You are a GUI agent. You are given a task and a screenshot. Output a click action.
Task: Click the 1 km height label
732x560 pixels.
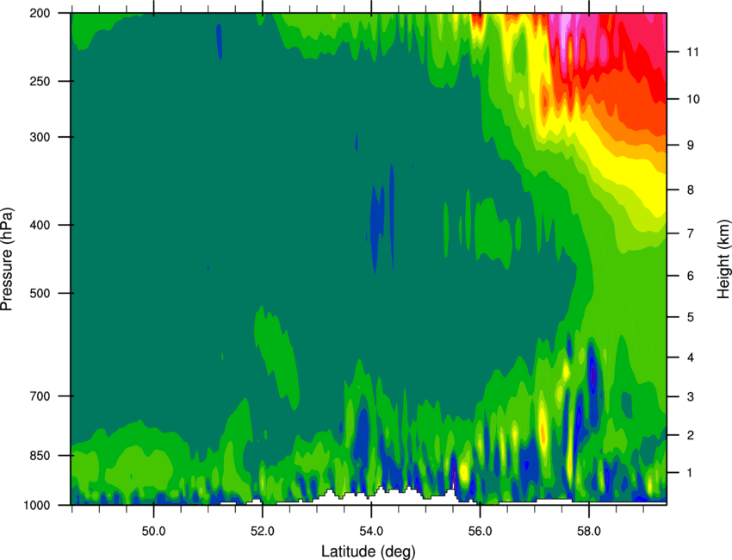[x=690, y=473]
